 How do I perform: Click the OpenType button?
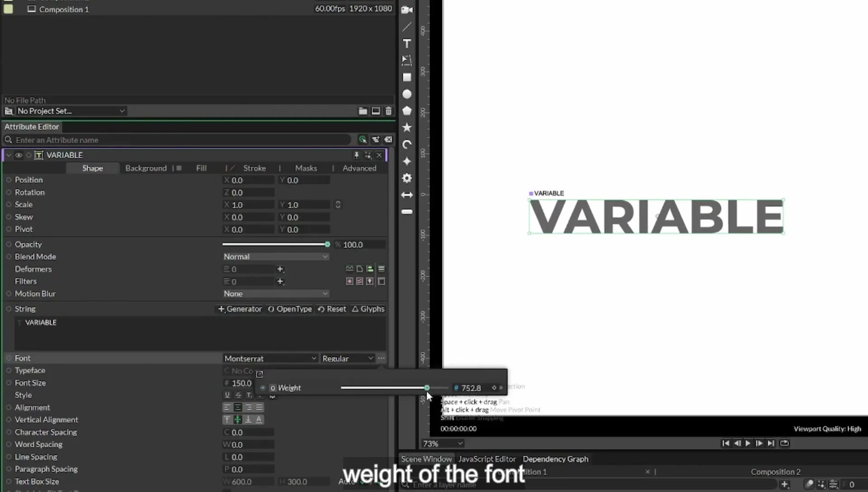pos(290,309)
